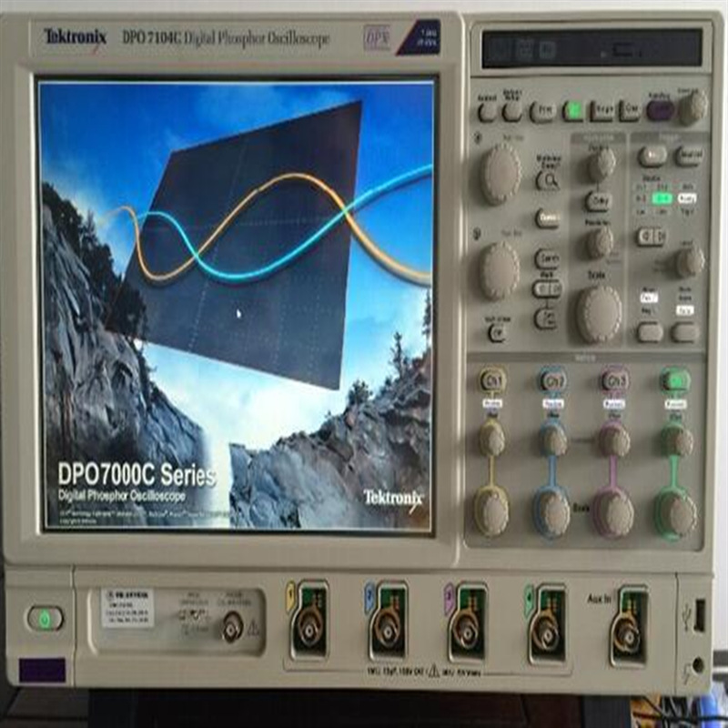Push the lower-left button in the trigger section
This screenshot has width=728, height=728.
point(650,331)
